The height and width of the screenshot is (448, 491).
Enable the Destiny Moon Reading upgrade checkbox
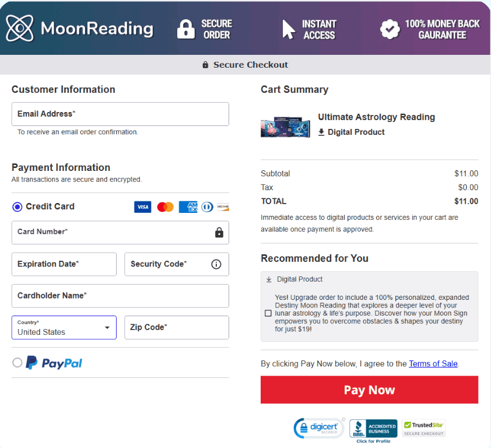(x=268, y=313)
